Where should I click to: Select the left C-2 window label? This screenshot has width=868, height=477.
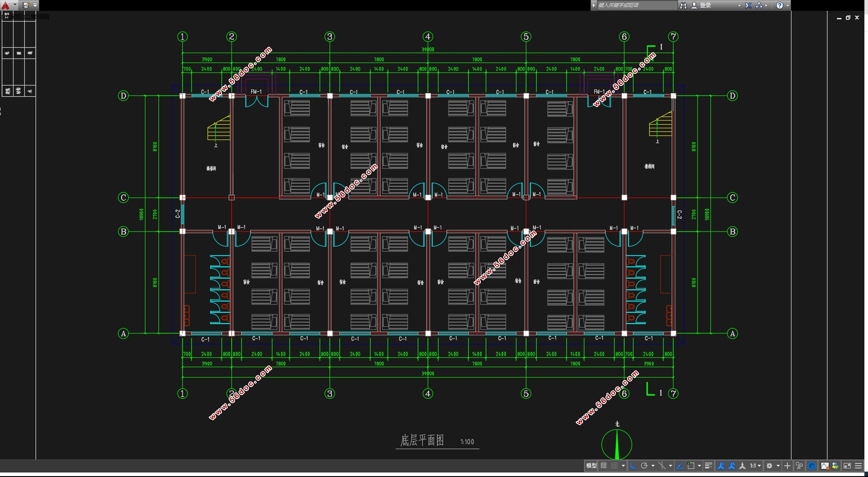click(178, 214)
